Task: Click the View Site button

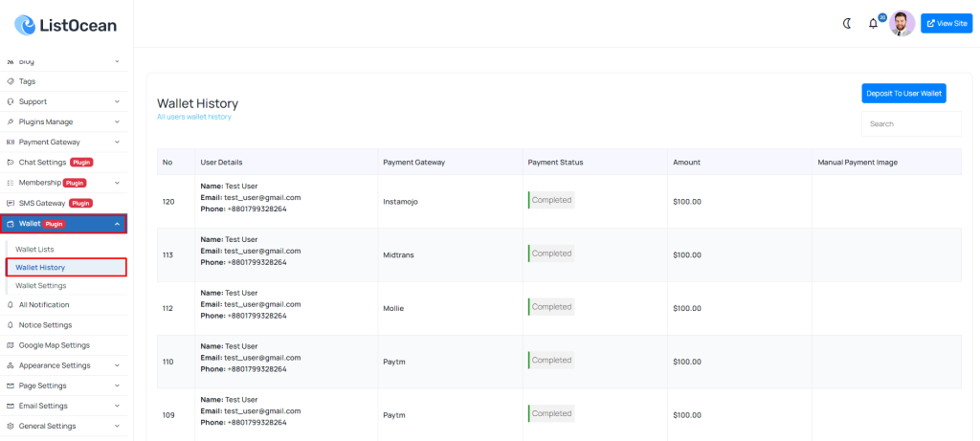Action: click(x=947, y=23)
